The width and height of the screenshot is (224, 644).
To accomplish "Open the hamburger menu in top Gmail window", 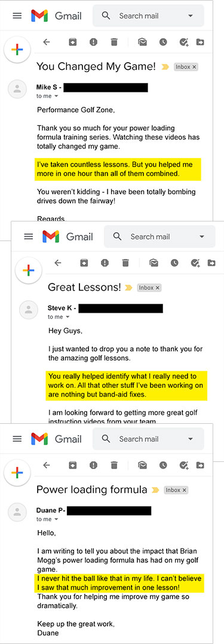I will coord(17,16).
